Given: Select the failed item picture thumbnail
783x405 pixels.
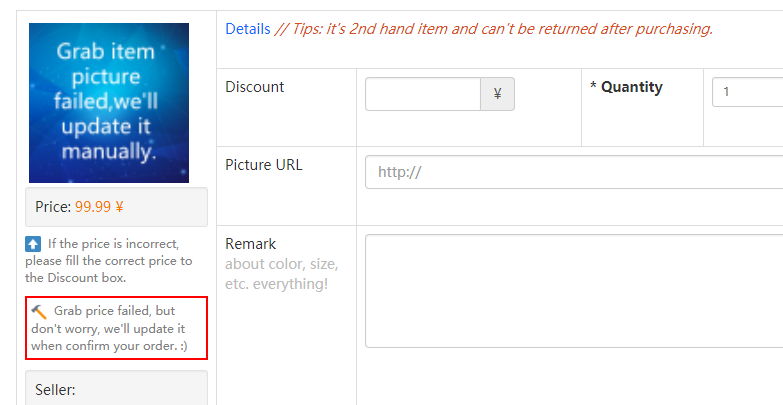Looking at the screenshot, I should (109, 103).
